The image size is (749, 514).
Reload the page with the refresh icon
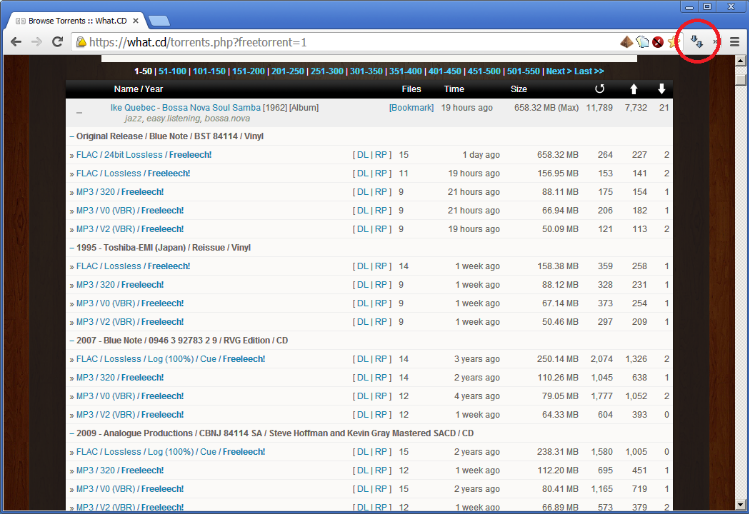(x=57, y=42)
